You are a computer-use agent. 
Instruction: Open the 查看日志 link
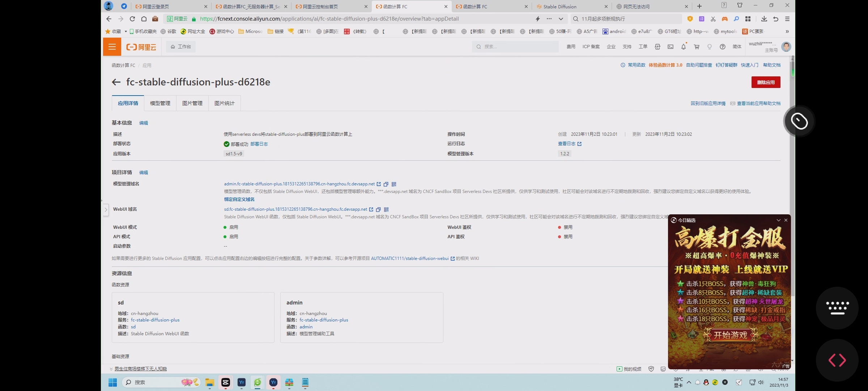(x=570, y=144)
